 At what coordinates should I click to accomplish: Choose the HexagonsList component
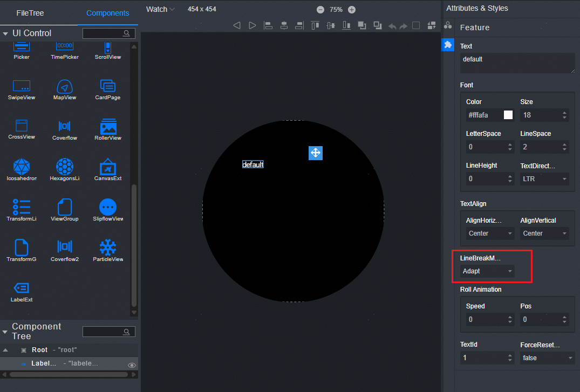64,167
